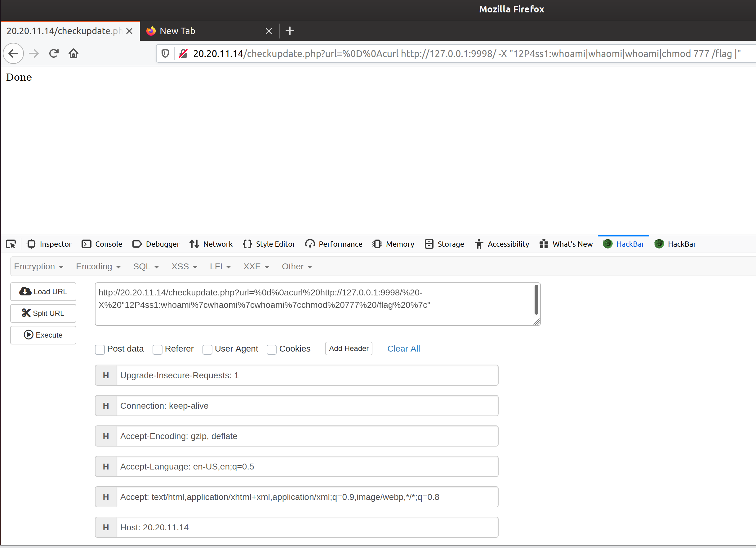The height and width of the screenshot is (548, 756).
Task: Expand the Encryption dropdown
Action: [x=38, y=267]
